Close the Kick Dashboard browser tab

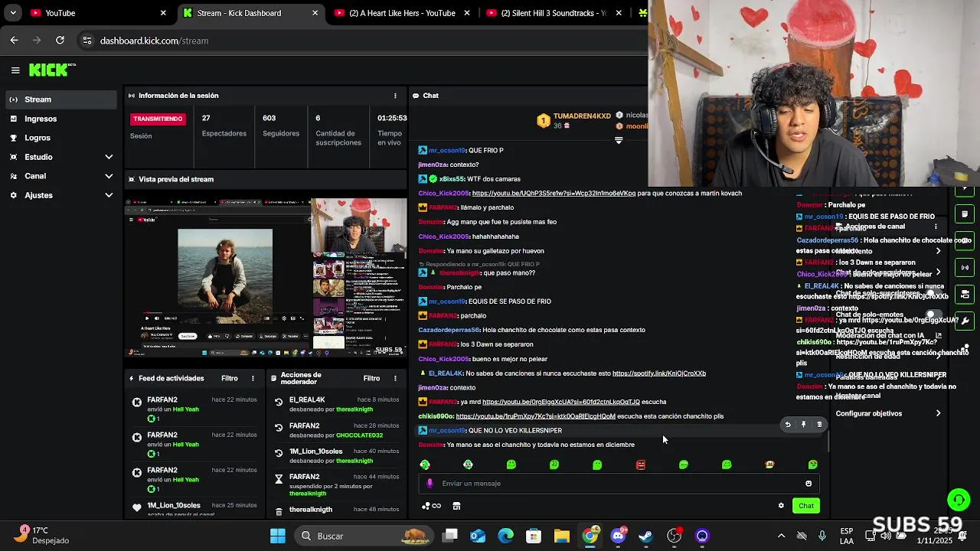(315, 13)
